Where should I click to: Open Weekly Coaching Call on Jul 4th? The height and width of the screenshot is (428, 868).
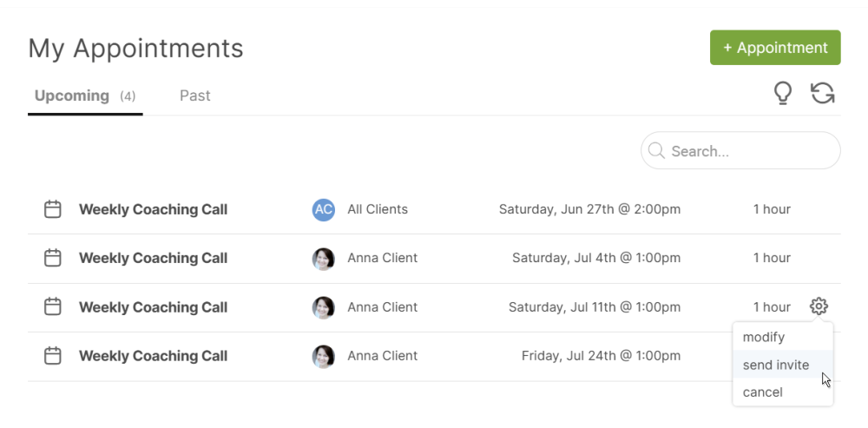tap(153, 258)
